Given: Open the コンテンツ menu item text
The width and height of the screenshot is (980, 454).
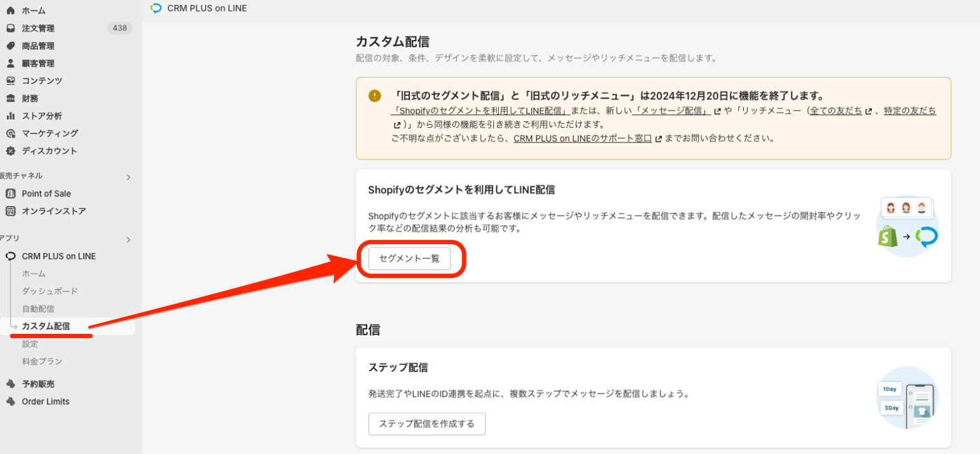Looking at the screenshot, I should 42,81.
